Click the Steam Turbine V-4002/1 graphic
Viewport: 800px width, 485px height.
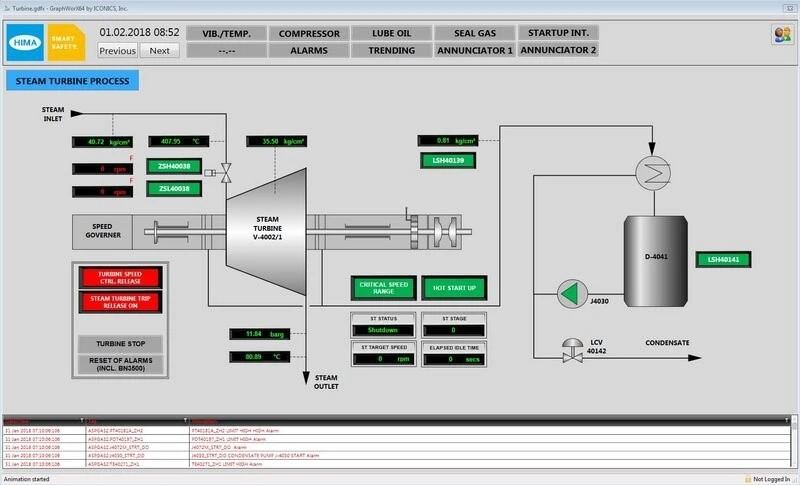click(x=266, y=232)
